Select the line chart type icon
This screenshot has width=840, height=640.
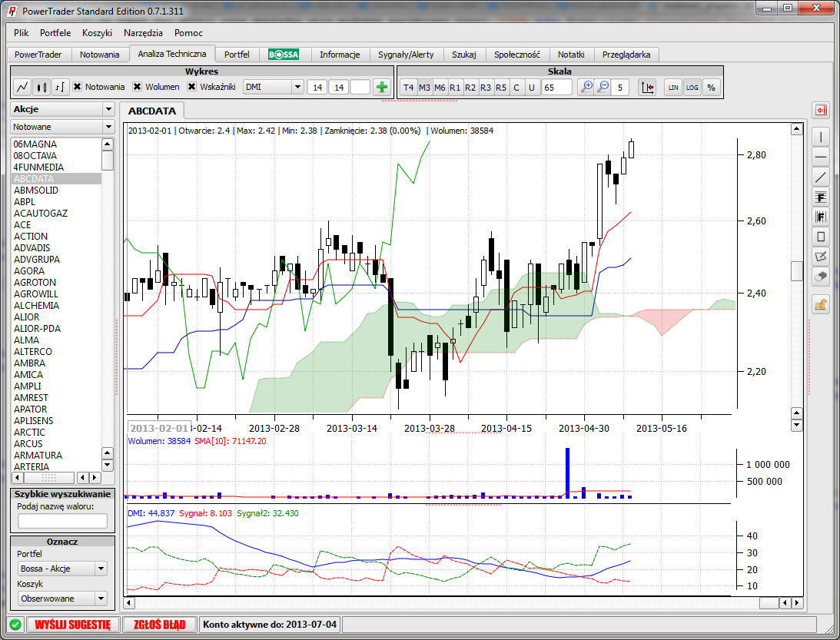click(x=22, y=87)
